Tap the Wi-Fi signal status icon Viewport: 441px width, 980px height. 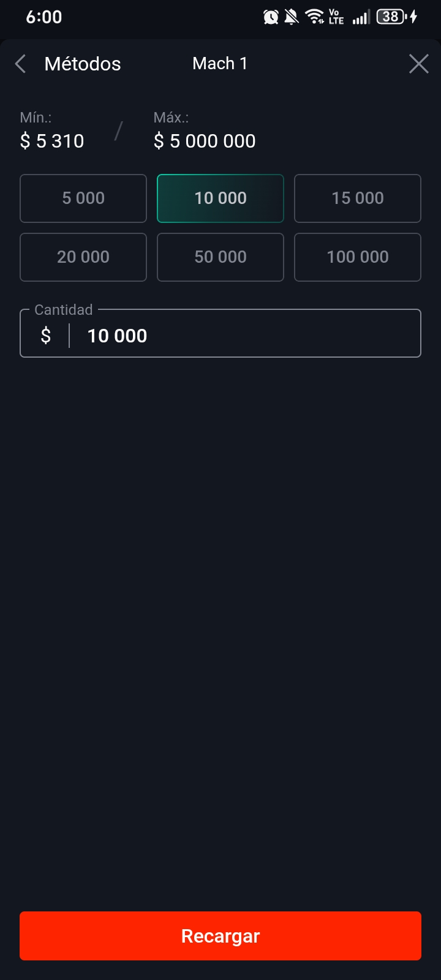(315, 17)
